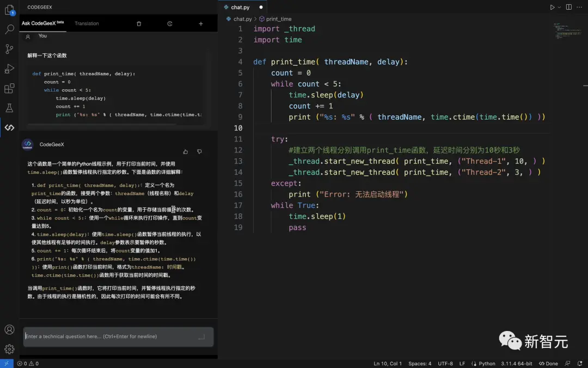This screenshot has height=368, width=588.
Task: Change indentation via Spaces: 4
Action: coord(420,364)
